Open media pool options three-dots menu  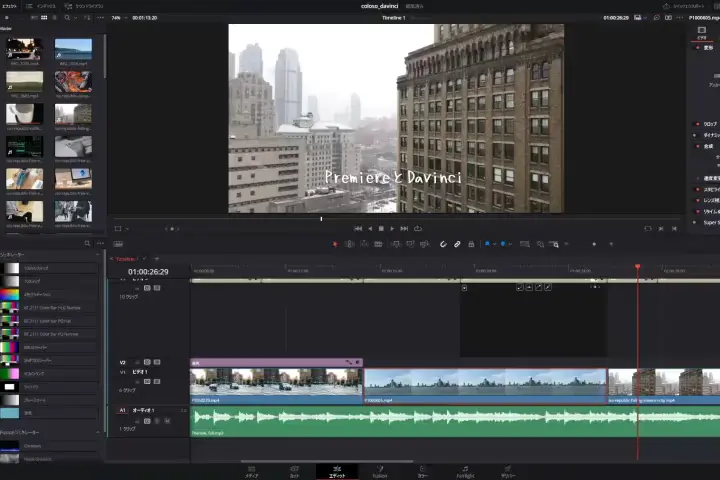pyautogui.click(x=101, y=17)
